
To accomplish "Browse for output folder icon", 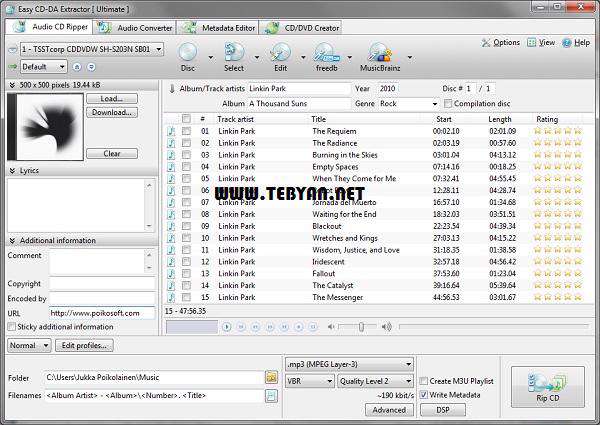I will point(271,377).
